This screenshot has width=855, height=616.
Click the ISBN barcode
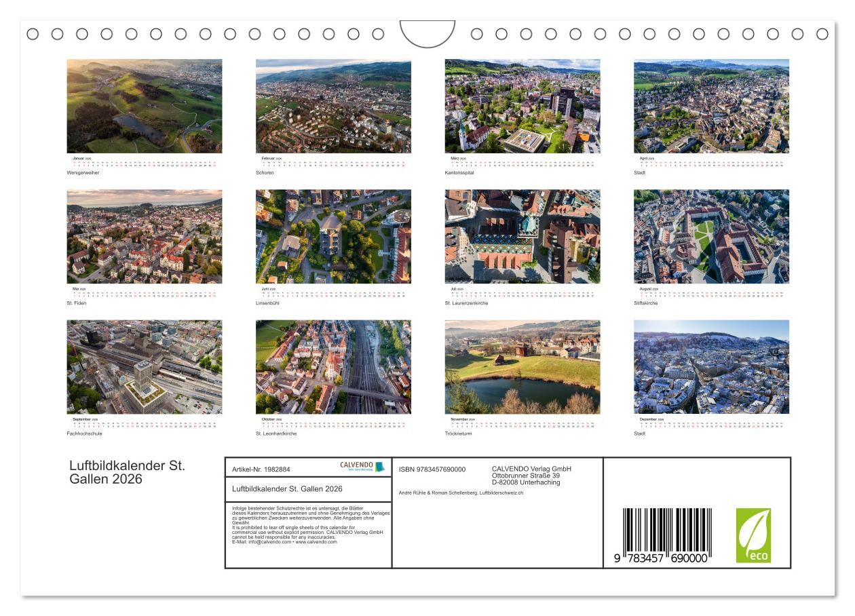[666, 535]
